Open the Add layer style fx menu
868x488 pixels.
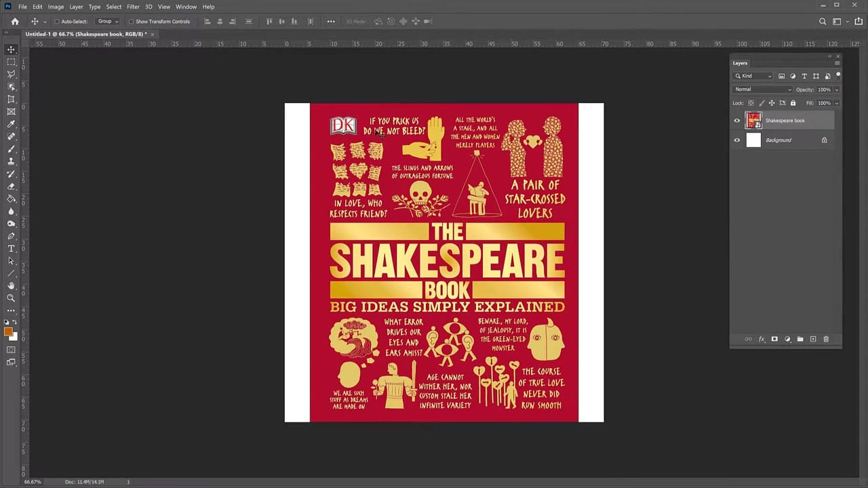(x=762, y=339)
